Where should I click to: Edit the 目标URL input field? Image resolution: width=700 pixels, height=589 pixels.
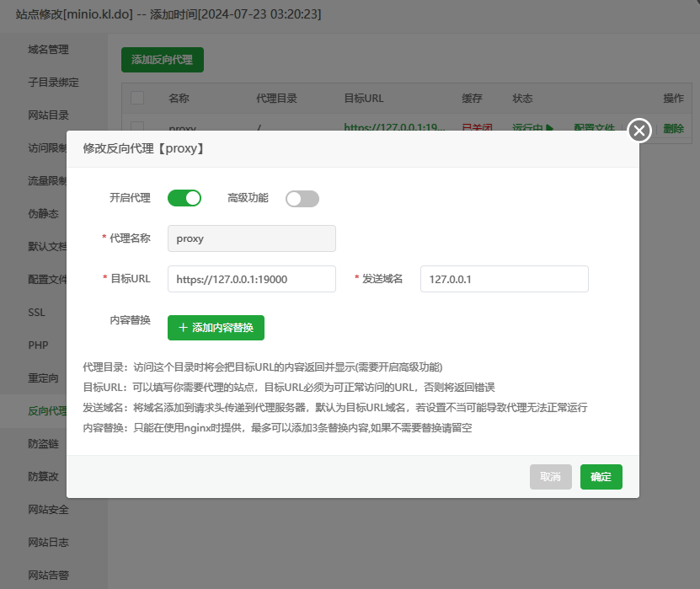click(251, 278)
